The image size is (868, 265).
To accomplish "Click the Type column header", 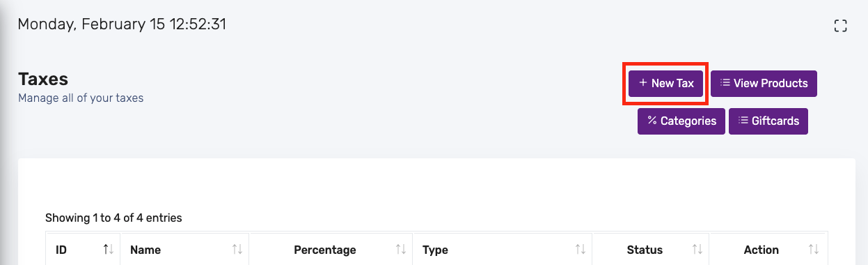I will click(x=502, y=250).
